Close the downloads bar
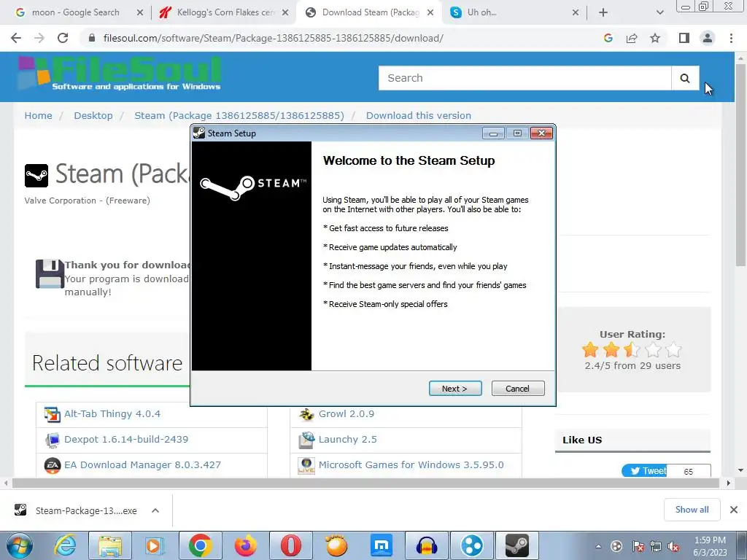 734,510
